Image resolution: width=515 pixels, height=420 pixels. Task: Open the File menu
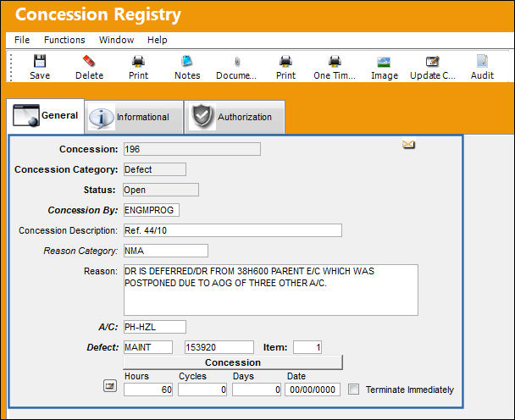pos(22,40)
